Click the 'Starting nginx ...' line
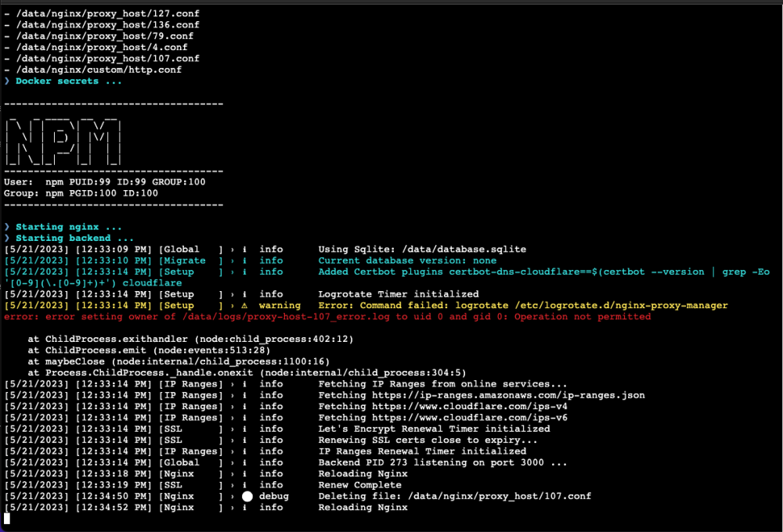The width and height of the screenshot is (783, 532). point(63,227)
